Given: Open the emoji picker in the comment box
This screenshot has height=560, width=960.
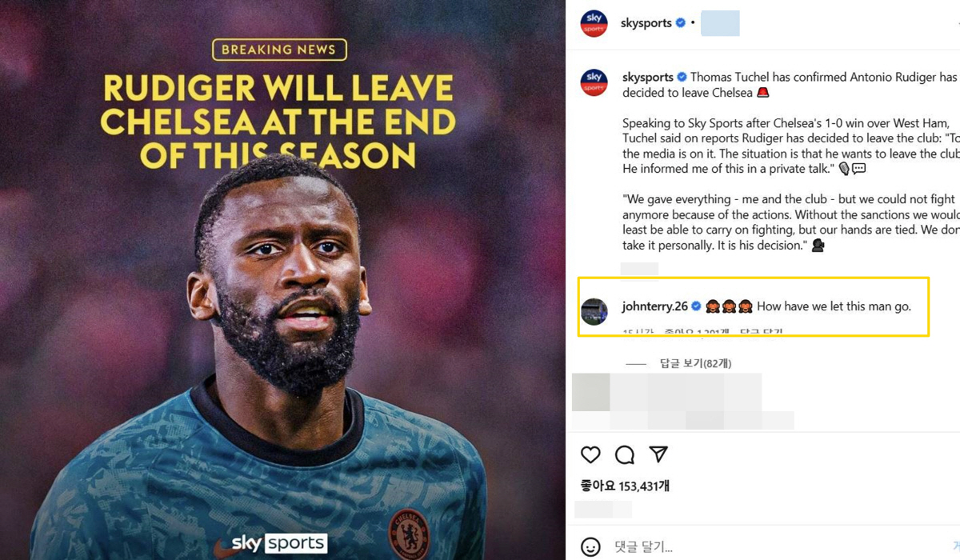Looking at the screenshot, I should (x=590, y=547).
